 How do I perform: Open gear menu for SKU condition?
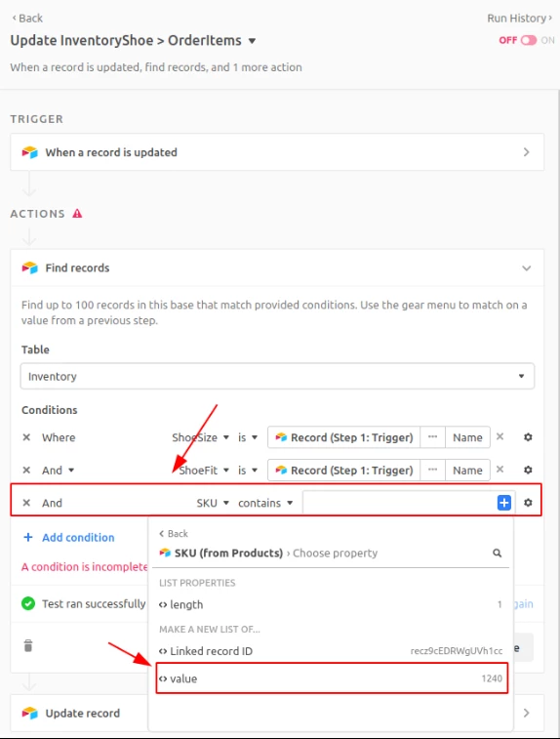(x=528, y=503)
